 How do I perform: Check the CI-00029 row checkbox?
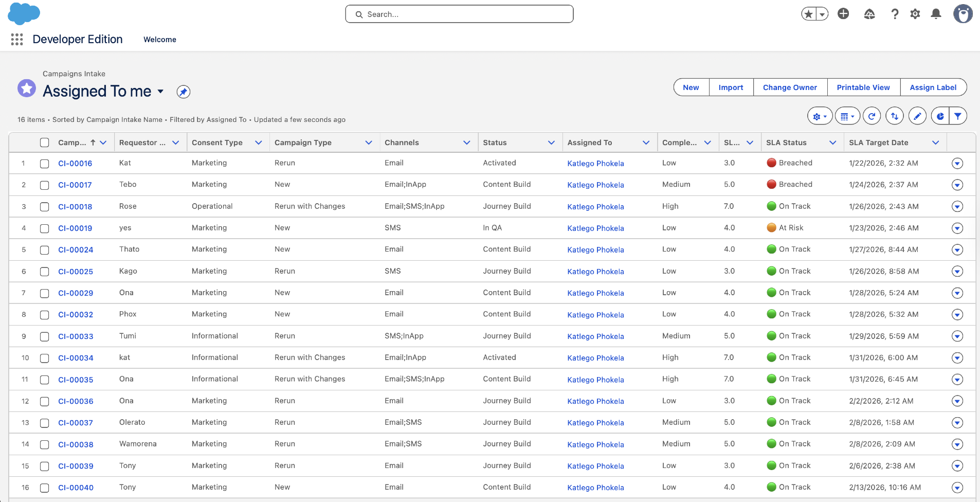tap(45, 293)
